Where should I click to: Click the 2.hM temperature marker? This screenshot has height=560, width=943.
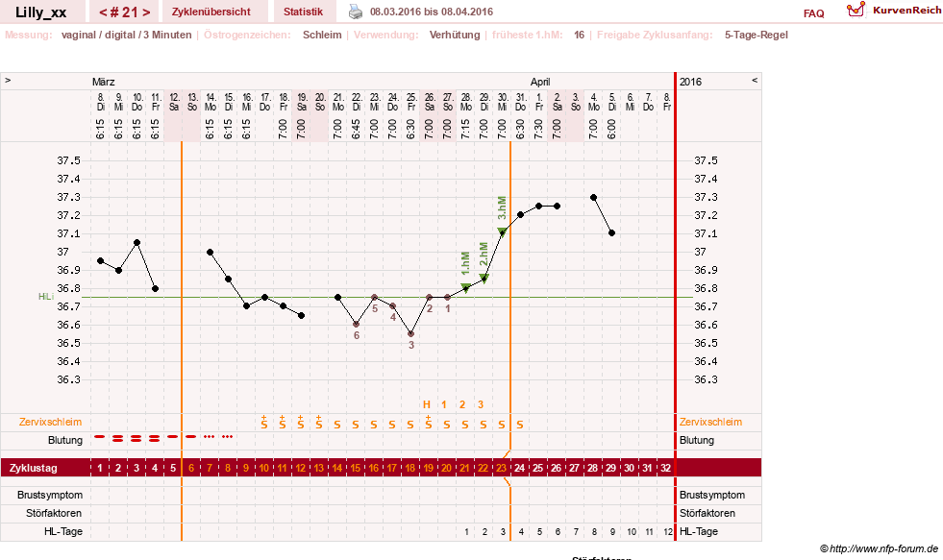tap(484, 279)
